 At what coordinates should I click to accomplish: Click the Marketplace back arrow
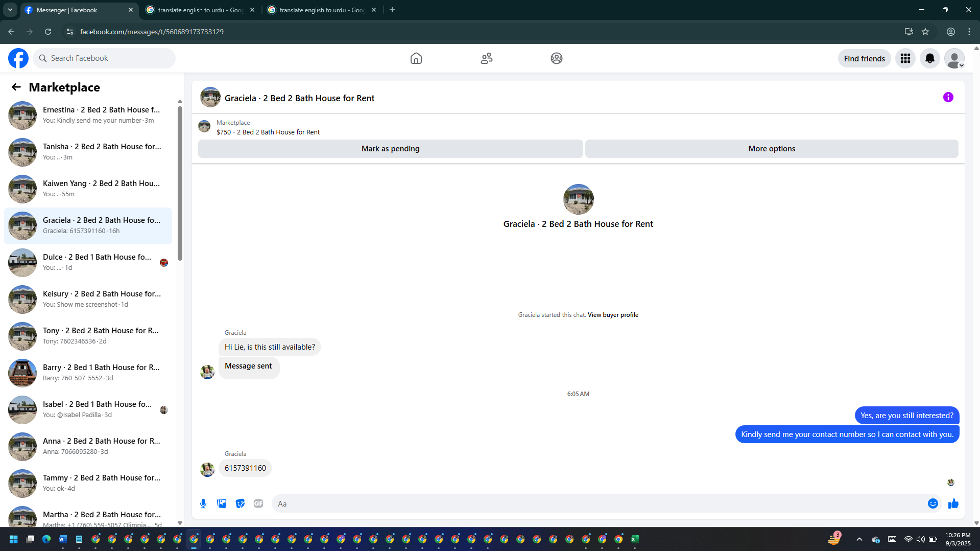(x=16, y=87)
